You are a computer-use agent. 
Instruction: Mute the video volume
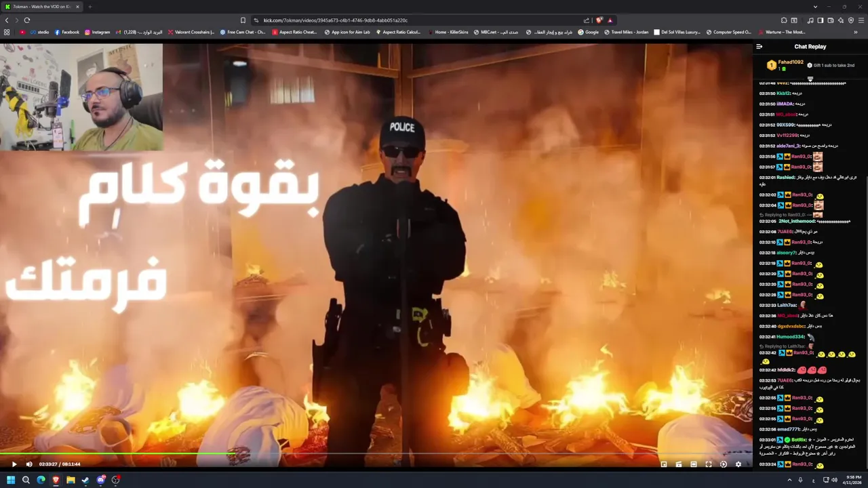[29, 464]
